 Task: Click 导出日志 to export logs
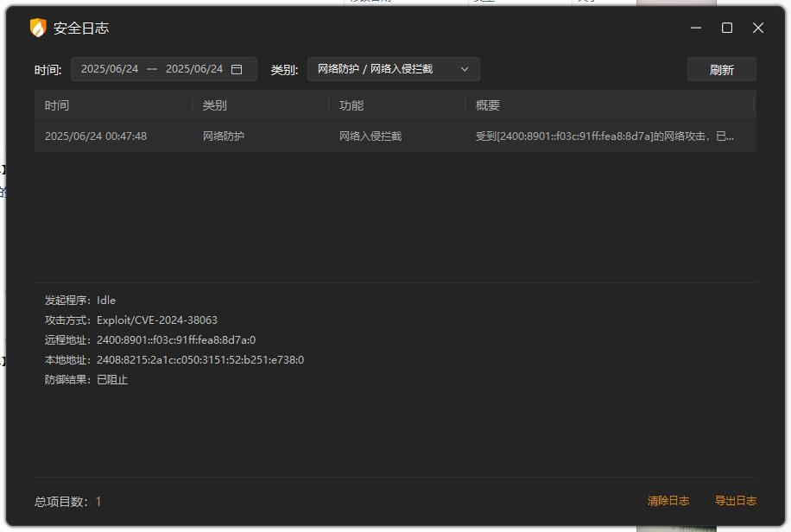tap(735, 501)
